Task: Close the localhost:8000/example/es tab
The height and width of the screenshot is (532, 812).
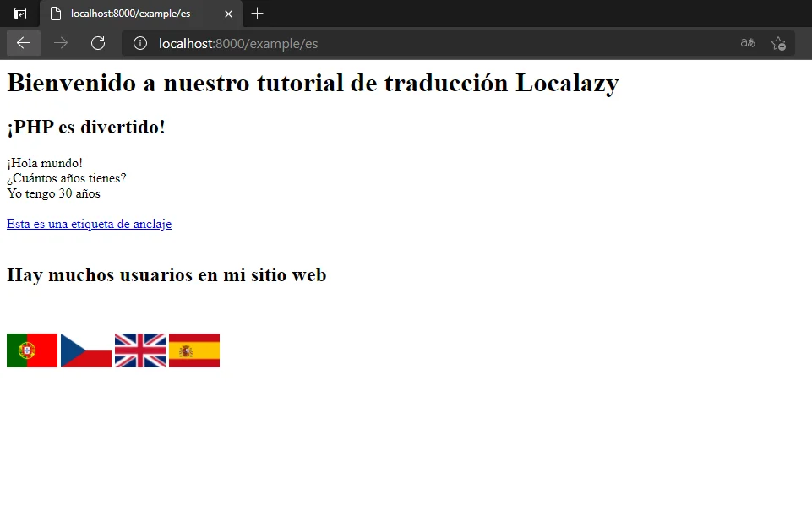Action: pos(227,14)
